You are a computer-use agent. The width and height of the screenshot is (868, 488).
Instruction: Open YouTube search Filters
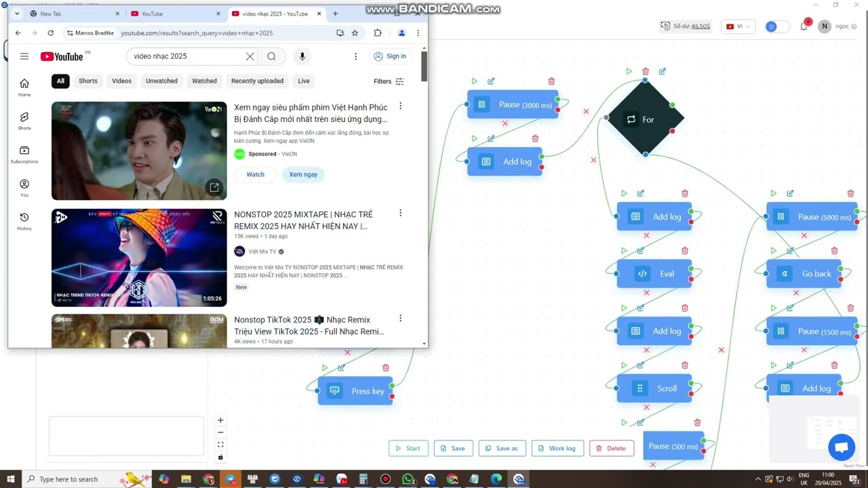click(x=389, y=81)
